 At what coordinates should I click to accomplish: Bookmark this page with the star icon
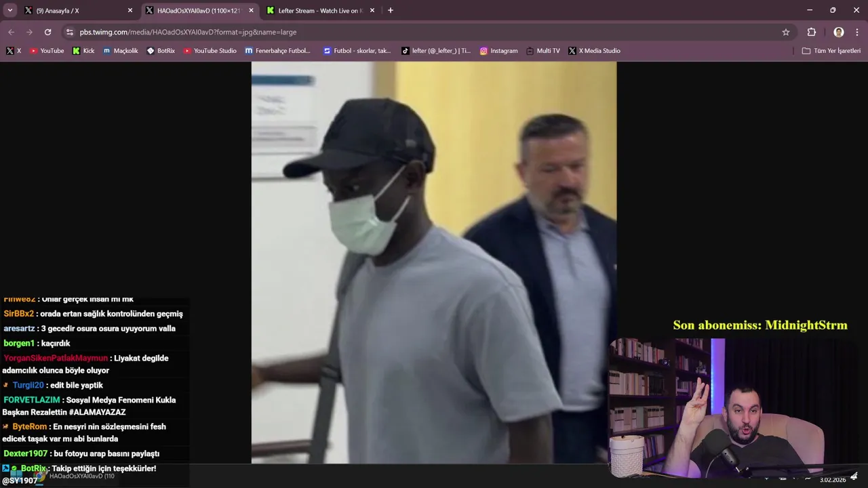tap(786, 32)
